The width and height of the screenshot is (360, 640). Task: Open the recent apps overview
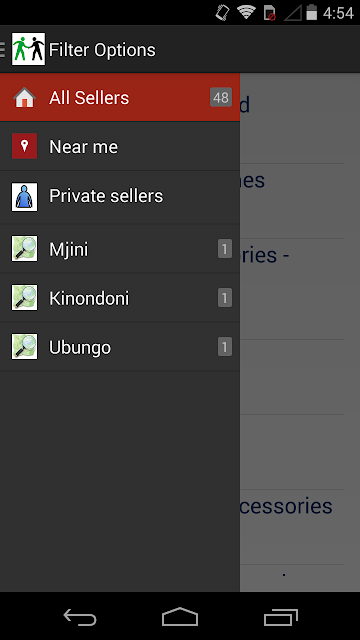click(x=280, y=617)
